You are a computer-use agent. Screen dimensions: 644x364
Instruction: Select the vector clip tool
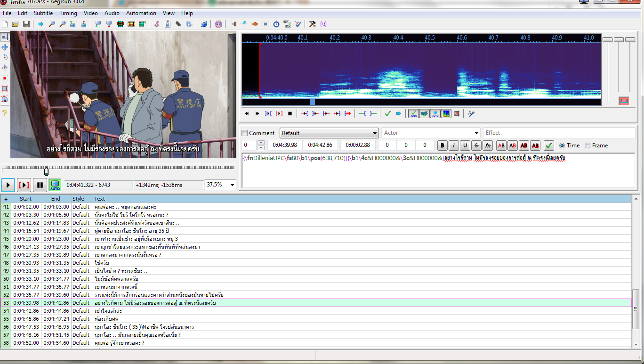click(x=5, y=99)
